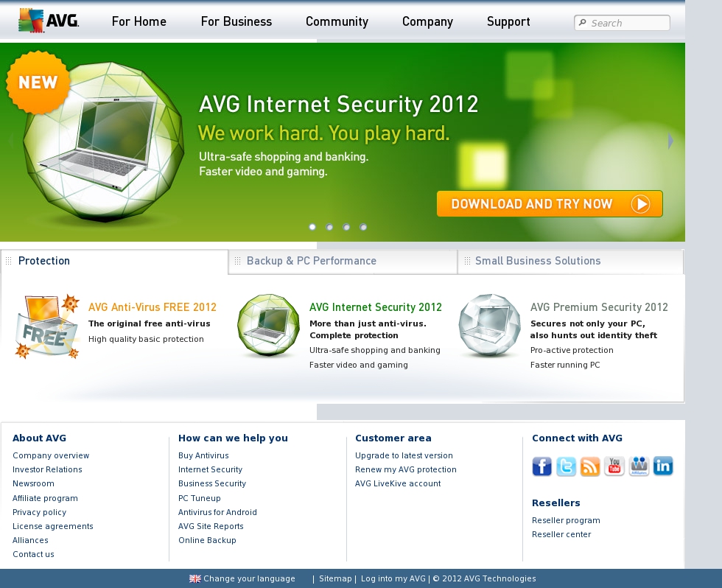The height and width of the screenshot is (588, 722).
Task: Switch to Backup & PC Performance tab
Action: click(x=343, y=261)
